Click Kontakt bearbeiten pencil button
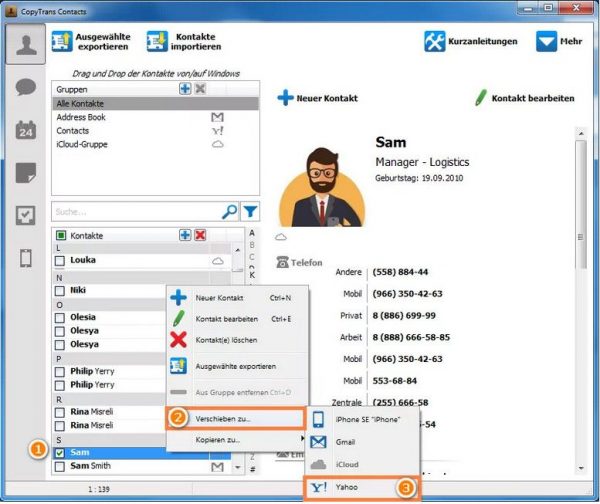Viewport: 600px width, 504px height. coord(524,98)
